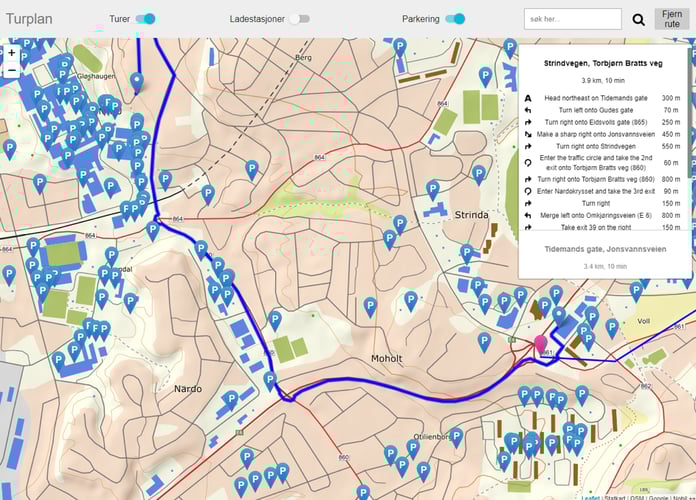Open the parking marker near Berg
Viewport: 696px width, 500px height.
[x=399, y=47]
